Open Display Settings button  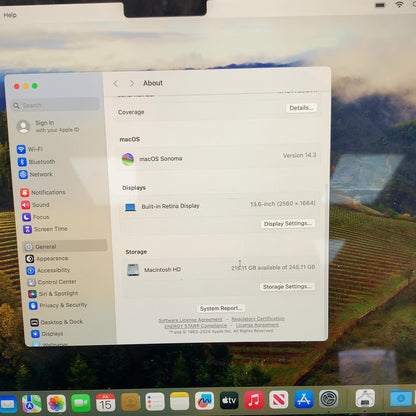click(288, 224)
